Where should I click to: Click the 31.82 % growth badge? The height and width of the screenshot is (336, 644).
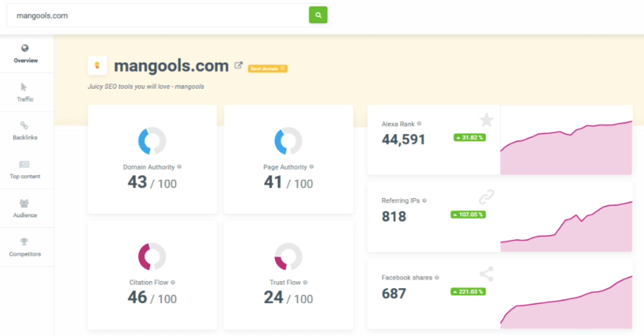point(470,138)
